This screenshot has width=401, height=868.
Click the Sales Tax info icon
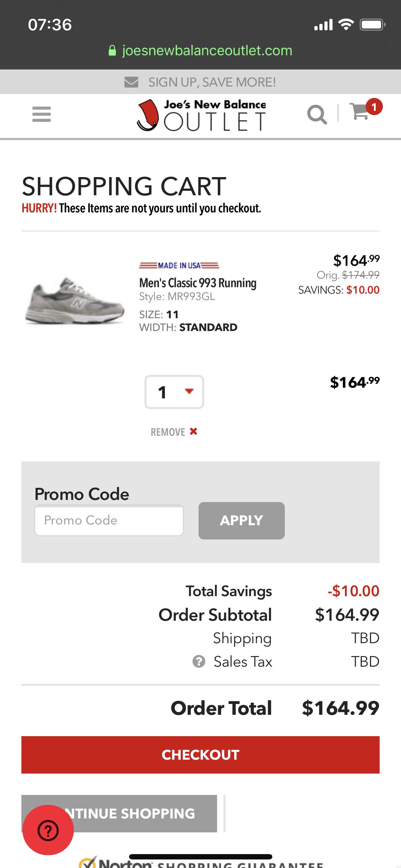point(199,662)
